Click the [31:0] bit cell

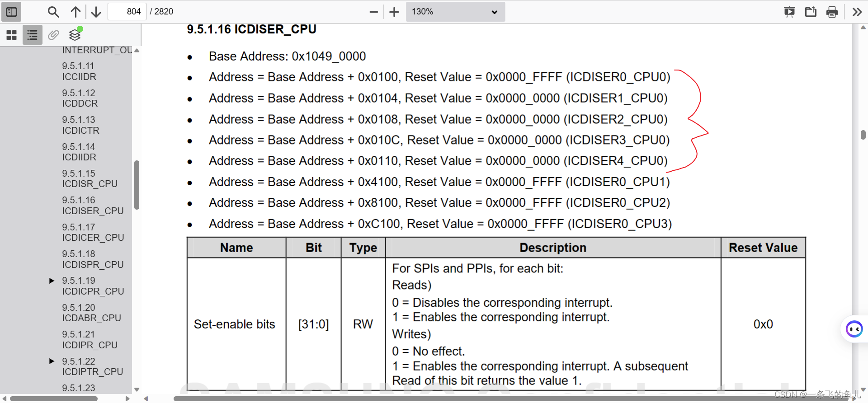313,324
